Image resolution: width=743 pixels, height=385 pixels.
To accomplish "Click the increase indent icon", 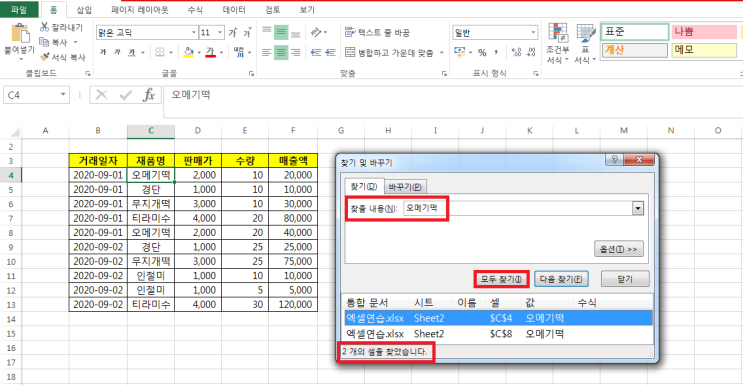I will 331,52.
